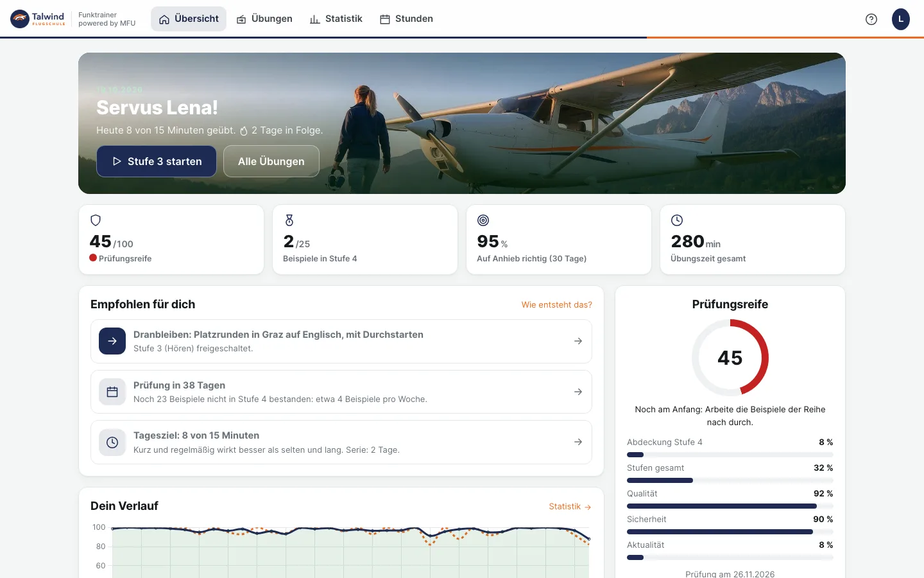This screenshot has width=924, height=578.
Task: Click the right arrow on Prüfung in 38 Tagen row
Action: point(578,392)
